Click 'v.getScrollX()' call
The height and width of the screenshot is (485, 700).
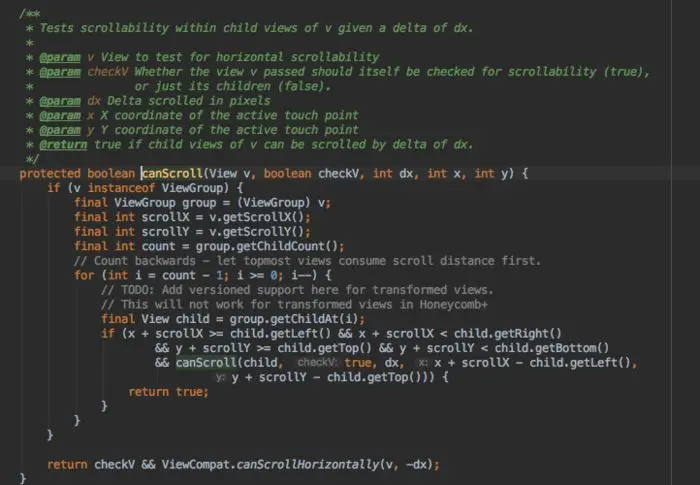click(256, 217)
